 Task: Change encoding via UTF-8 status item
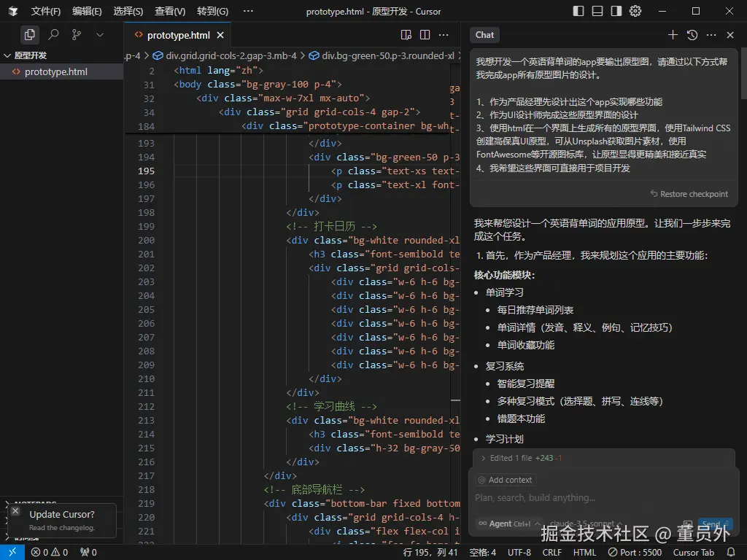coord(519,553)
